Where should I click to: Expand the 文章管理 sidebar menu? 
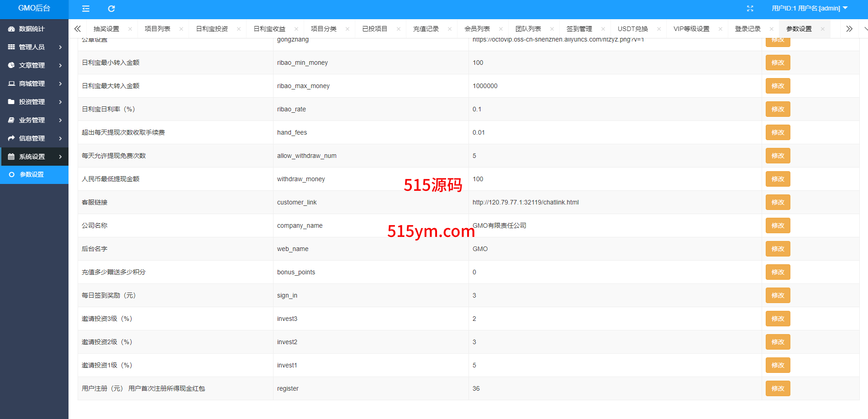(x=34, y=65)
